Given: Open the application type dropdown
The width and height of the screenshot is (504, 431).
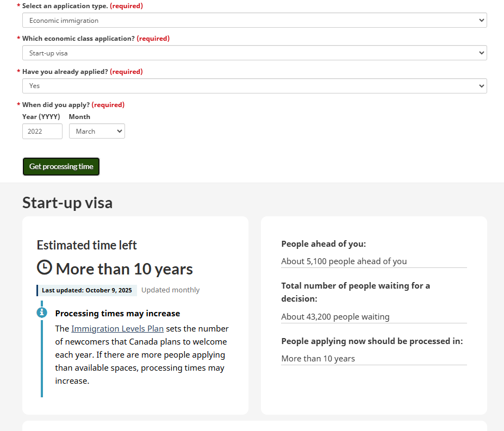Looking at the screenshot, I should (x=254, y=20).
